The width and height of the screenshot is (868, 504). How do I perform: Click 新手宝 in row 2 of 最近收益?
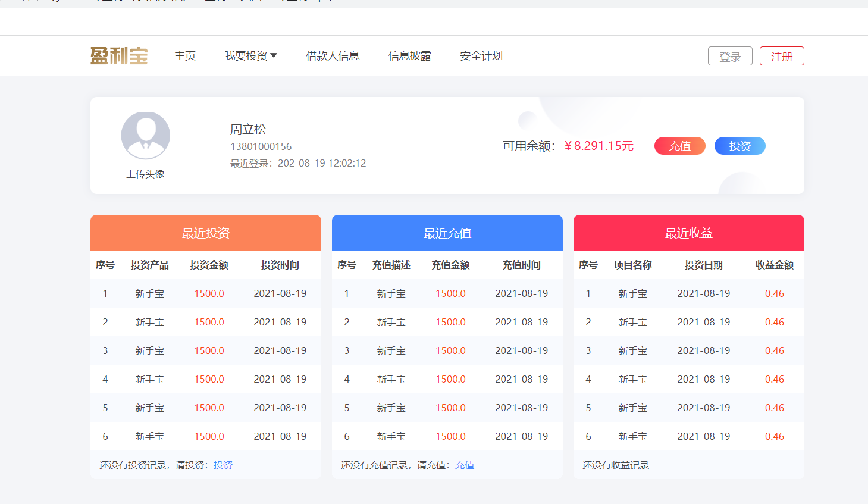[633, 322]
